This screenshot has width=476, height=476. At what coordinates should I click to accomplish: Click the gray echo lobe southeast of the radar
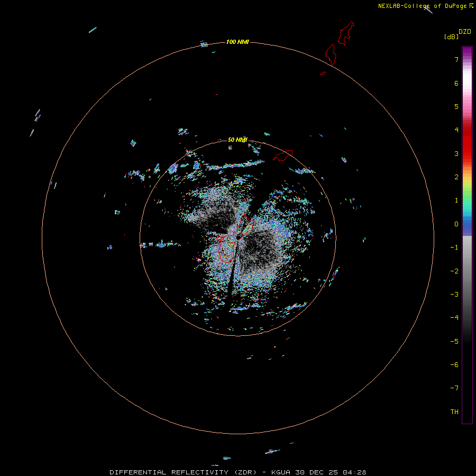point(261,252)
